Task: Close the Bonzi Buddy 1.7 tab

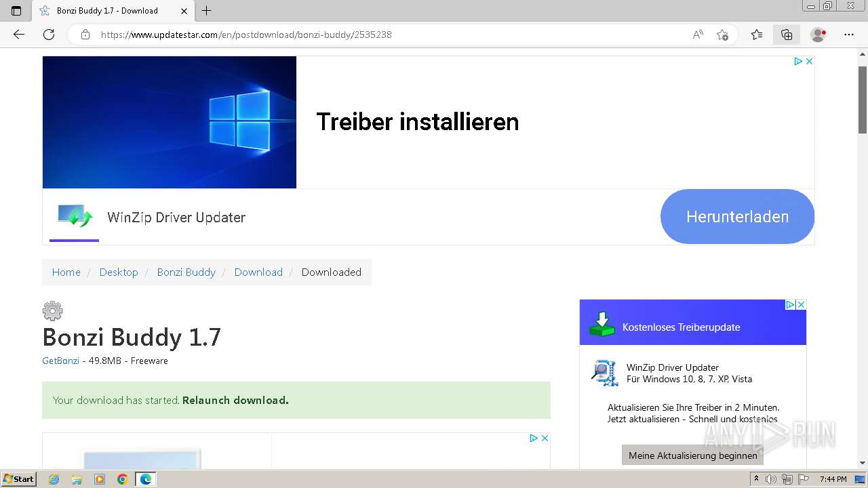Action: (x=184, y=11)
